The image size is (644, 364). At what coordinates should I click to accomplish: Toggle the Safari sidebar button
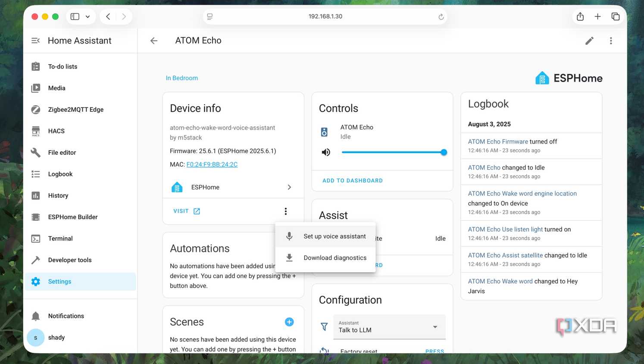tap(75, 16)
